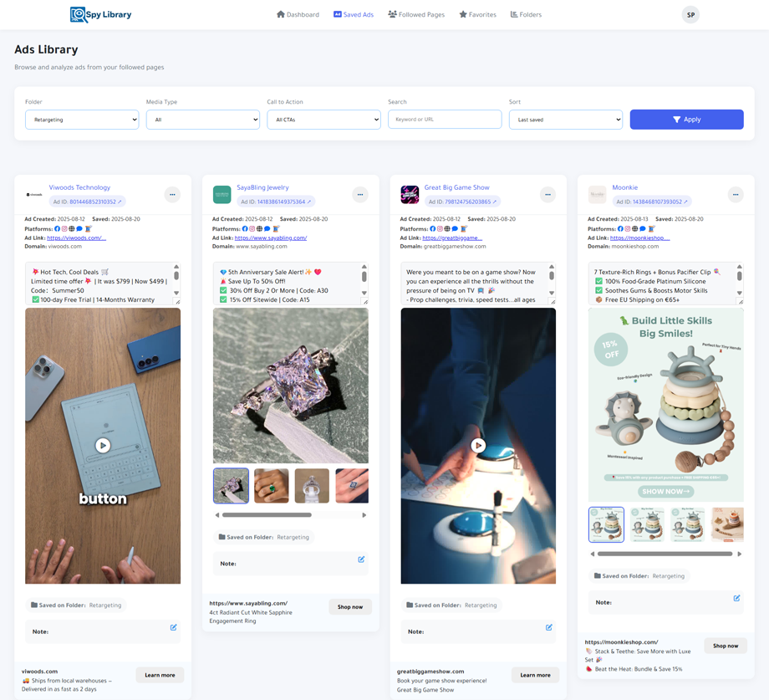This screenshot has width=769, height=700.
Task: Open three-dot menu on Moonkie card
Action: [x=736, y=195]
